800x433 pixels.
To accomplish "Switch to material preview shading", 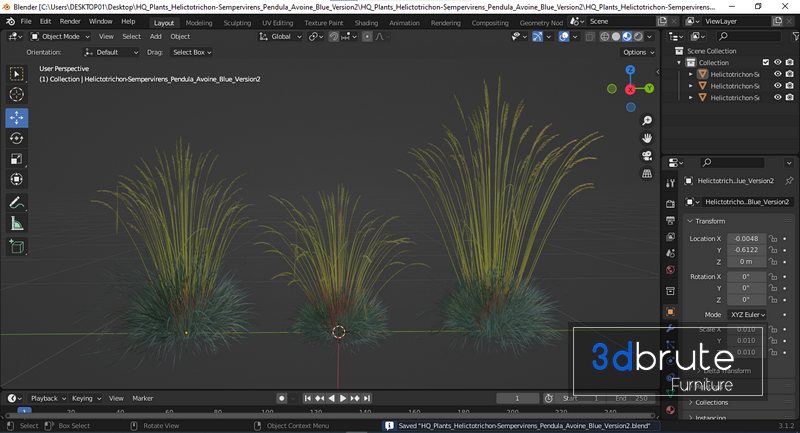I will (627, 37).
